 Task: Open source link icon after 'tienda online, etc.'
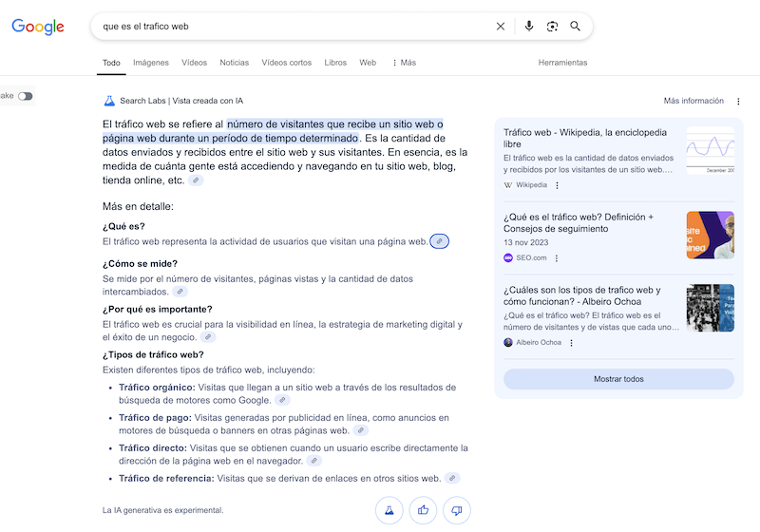point(196,180)
